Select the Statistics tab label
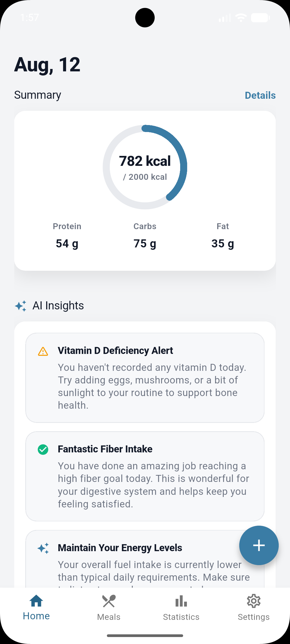 tap(181, 617)
